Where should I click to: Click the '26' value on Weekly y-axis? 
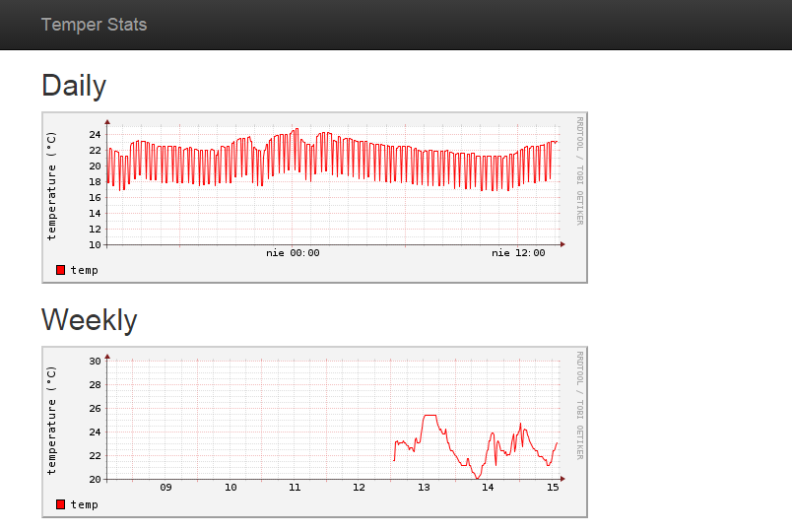tap(95, 408)
